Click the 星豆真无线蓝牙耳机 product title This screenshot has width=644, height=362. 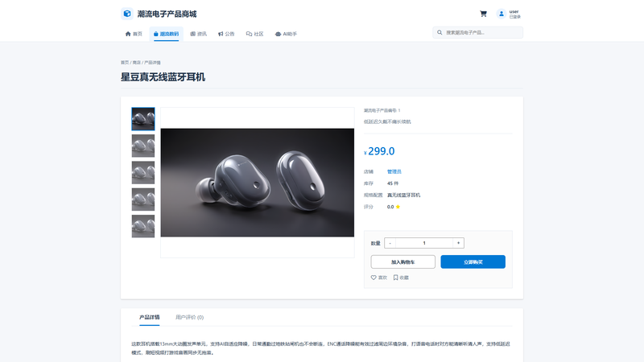163,77
